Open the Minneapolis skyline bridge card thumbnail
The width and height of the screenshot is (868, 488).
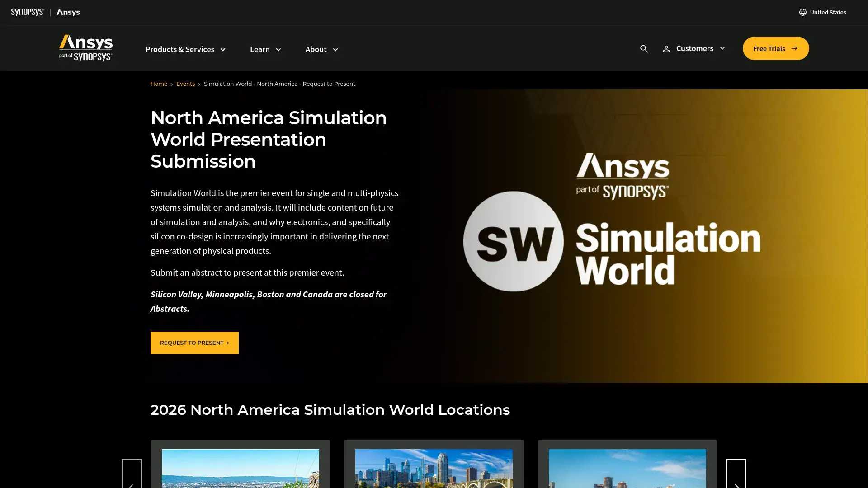point(434,469)
